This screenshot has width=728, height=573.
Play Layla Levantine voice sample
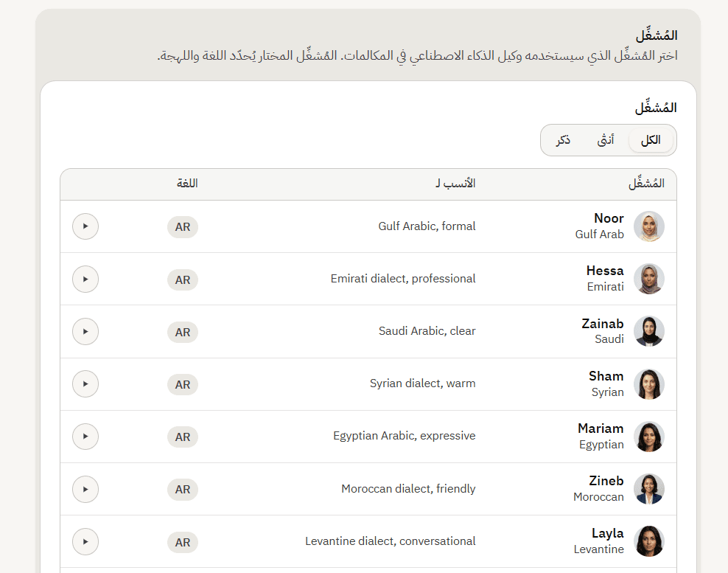(85, 541)
